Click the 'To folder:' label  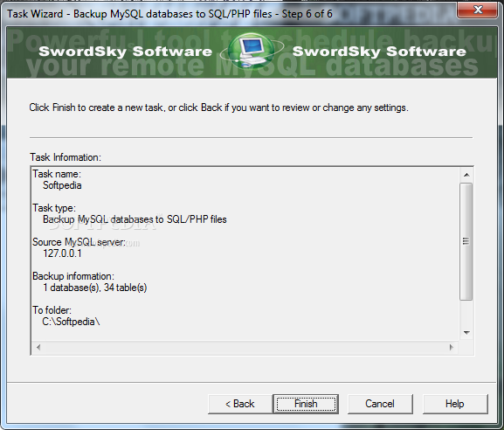(52, 310)
